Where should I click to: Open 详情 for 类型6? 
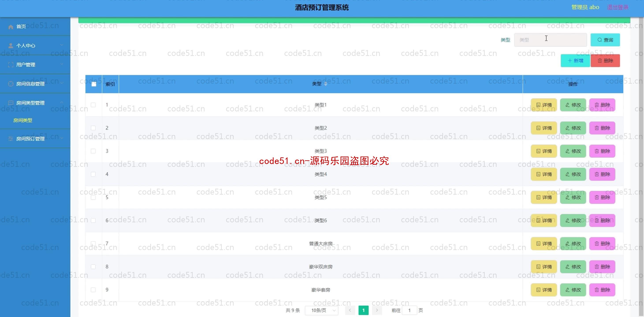[x=544, y=221]
